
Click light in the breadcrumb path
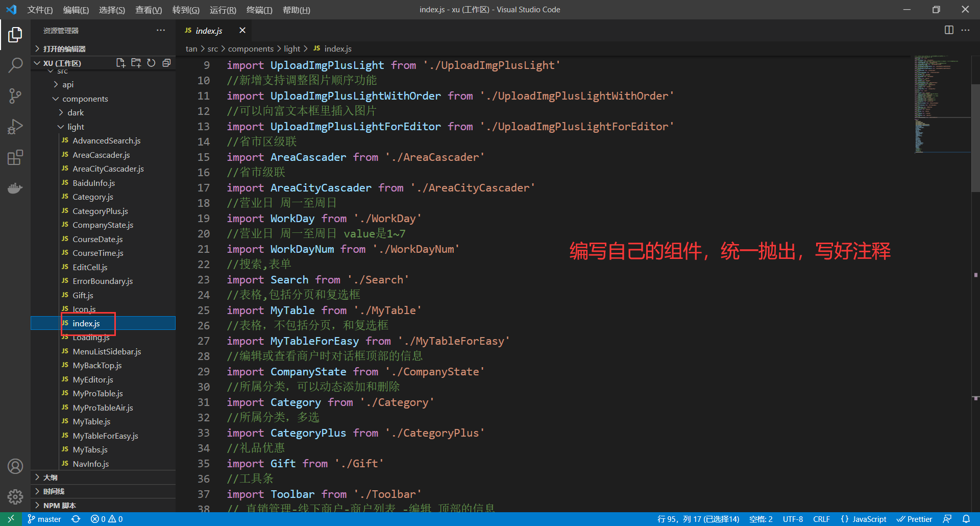click(x=292, y=49)
